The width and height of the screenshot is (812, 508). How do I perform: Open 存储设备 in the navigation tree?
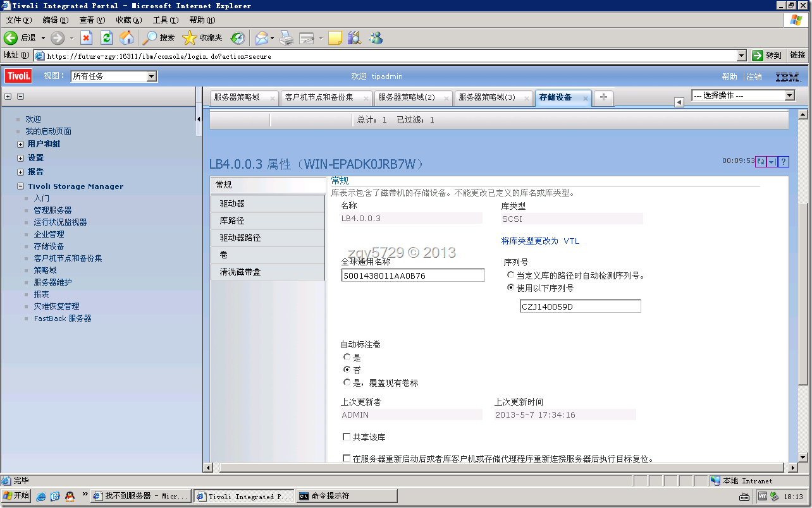point(49,246)
